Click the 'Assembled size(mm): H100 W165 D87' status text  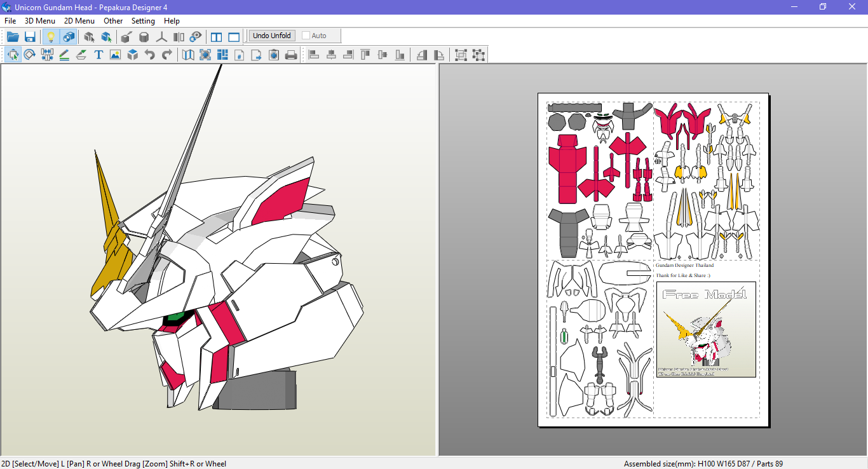click(688, 464)
